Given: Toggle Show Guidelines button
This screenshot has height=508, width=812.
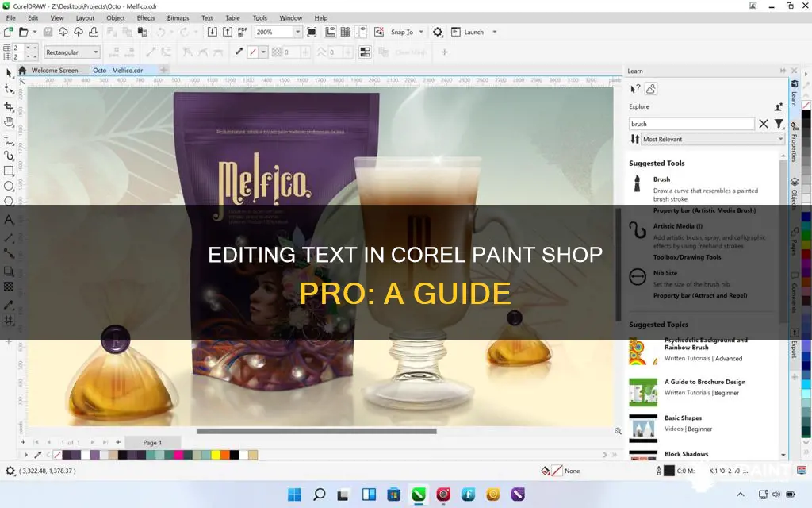Looking at the screenshot, I should pos(361,32).
